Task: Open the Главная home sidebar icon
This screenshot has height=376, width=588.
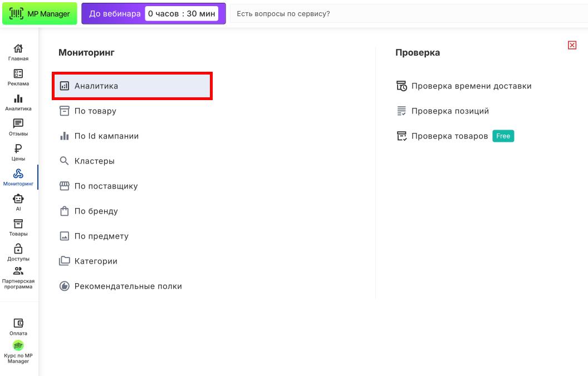Action: point(18,52)
